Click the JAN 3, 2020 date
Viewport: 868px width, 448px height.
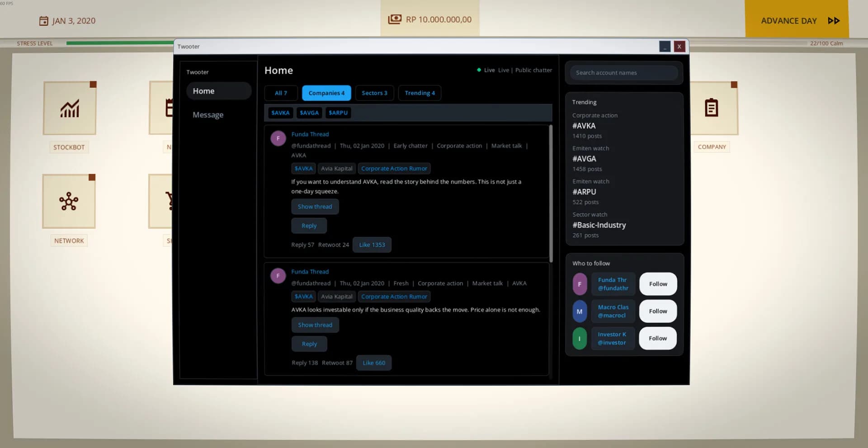(x=74, y=21)
